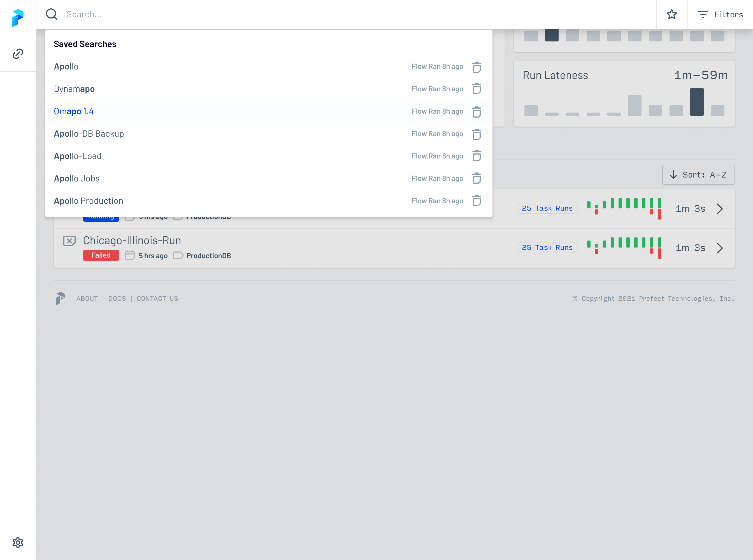Image resolution: width=753 pixels, height=560 pixels.
Task: Delete the Apollo-DB Backup saved search
Action: (477, 134)
